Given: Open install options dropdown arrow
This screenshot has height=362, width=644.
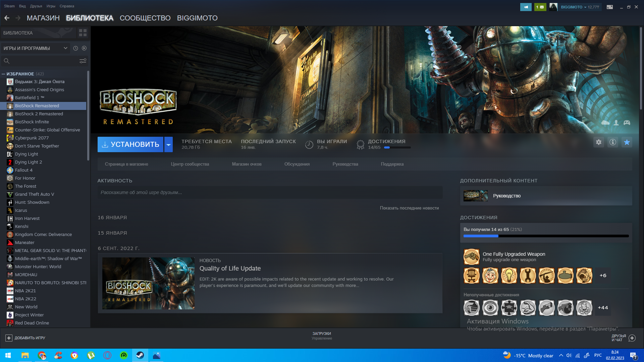Looking at the screenshot, I should click(x=168, y=144).
